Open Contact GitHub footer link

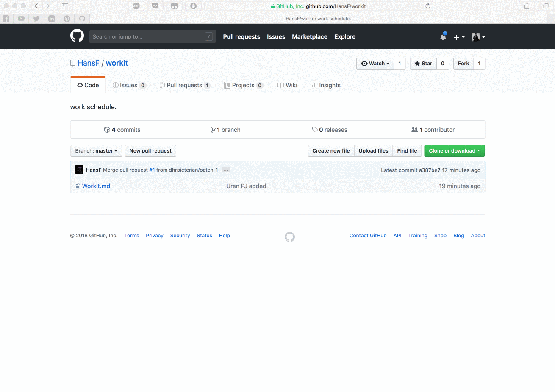[x=368, y=236]
